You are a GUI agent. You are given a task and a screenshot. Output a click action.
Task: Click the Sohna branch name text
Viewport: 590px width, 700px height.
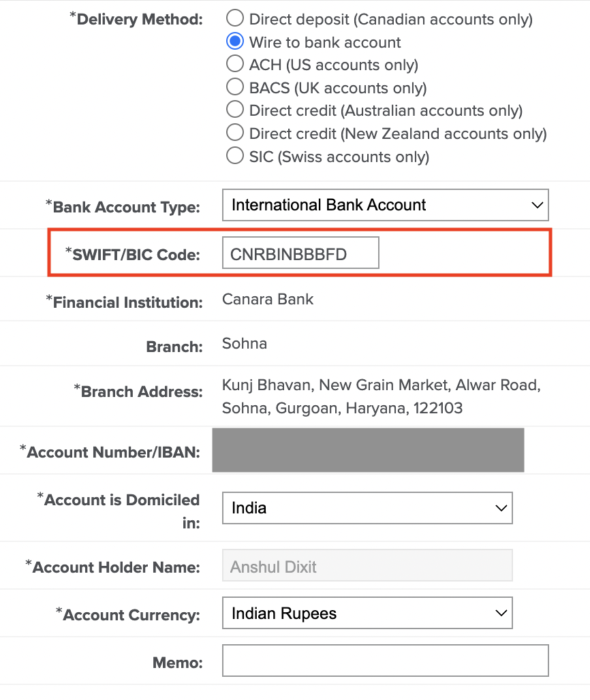pyautogui.click(x=245, y=344)
